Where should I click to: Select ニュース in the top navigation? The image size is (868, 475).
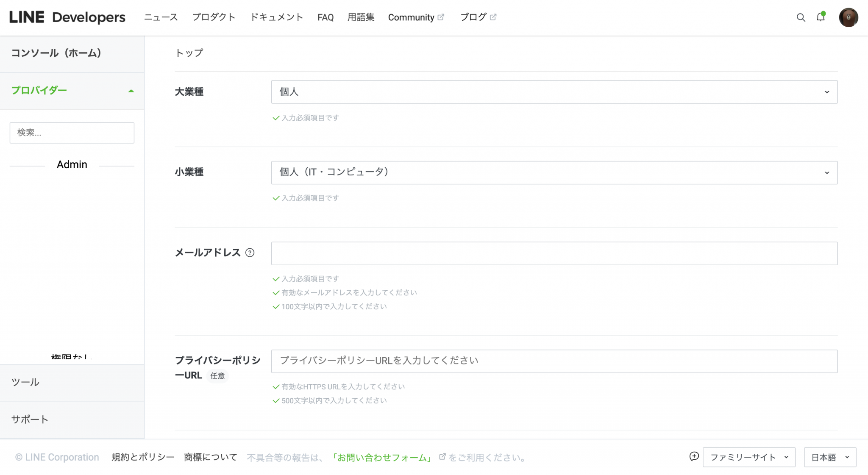[x=161, y=17]
